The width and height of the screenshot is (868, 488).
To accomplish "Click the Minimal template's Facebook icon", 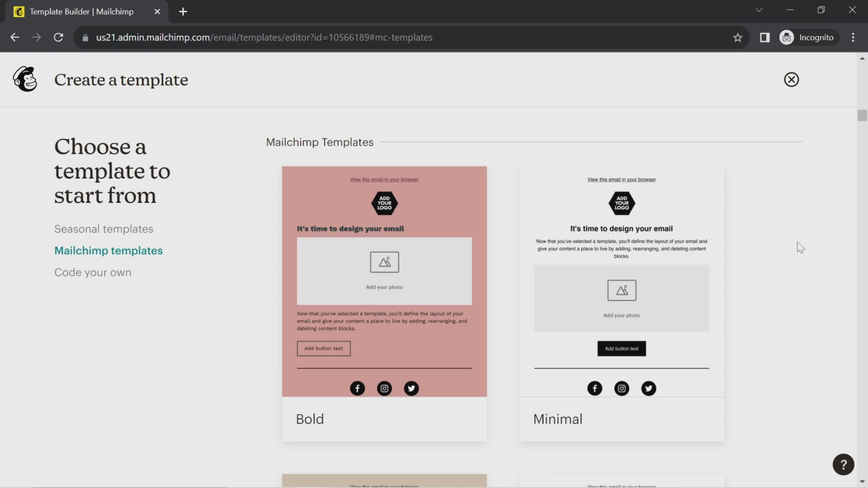I will (x=594, y=388).
